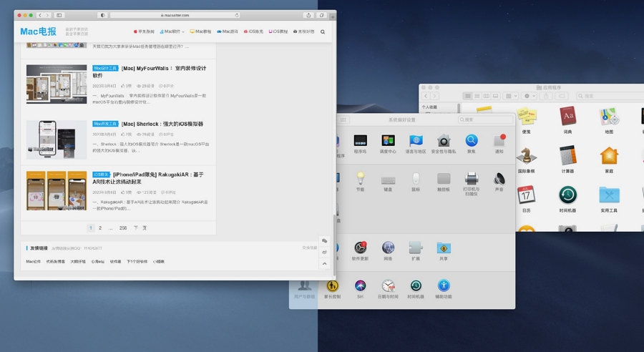
Task: Show Safari tab overview
Action: point(321,15)
